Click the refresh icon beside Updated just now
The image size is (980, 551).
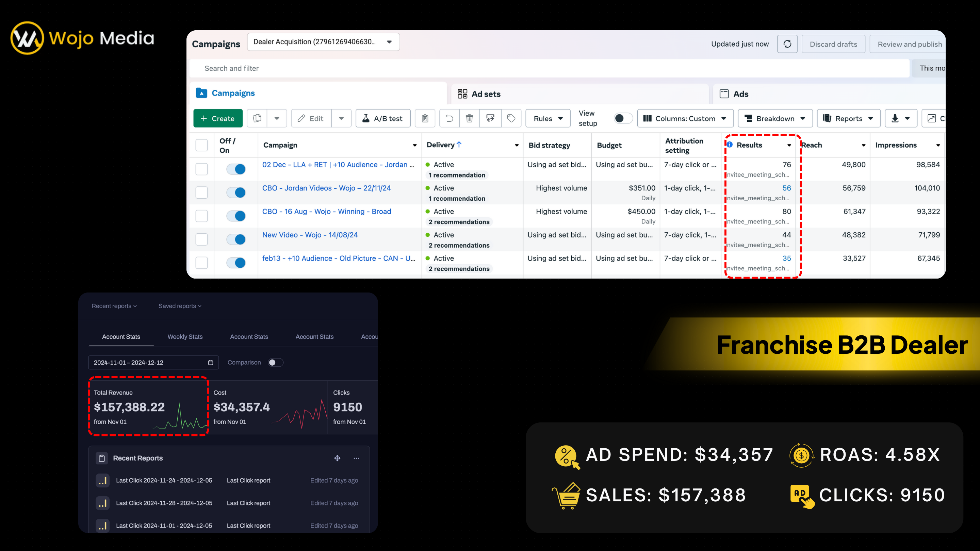pyautogui.click(x=787, y=44)
